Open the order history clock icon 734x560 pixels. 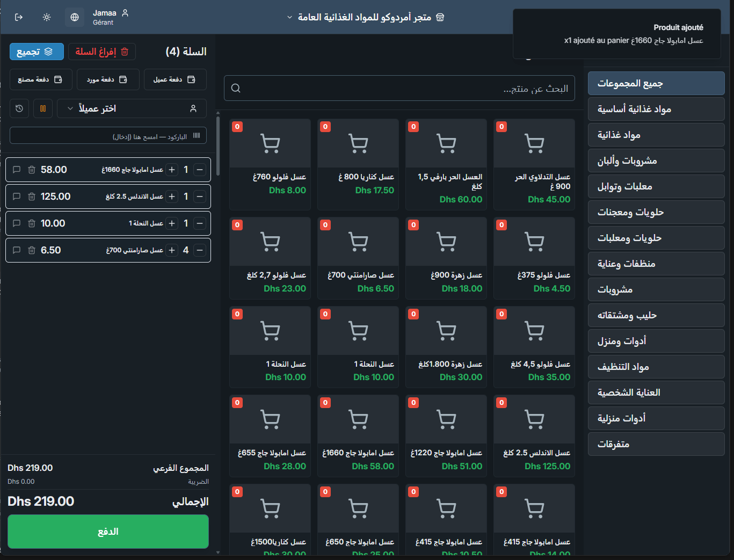[19, 108]
